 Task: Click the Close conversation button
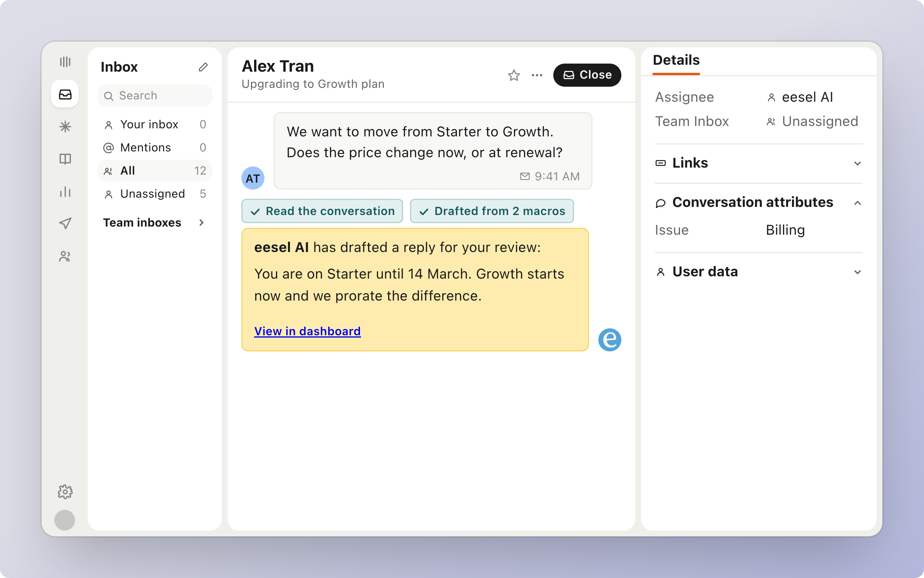(587, 75)
